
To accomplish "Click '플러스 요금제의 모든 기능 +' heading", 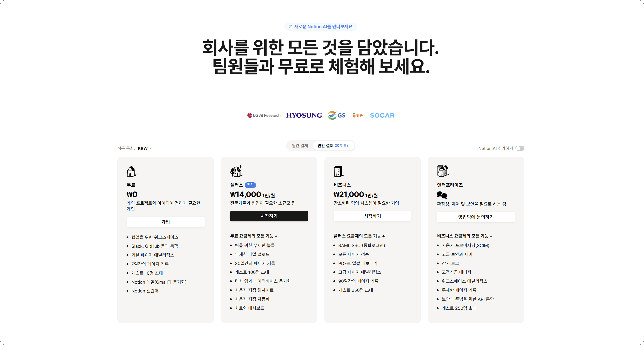I will [x=359, y=236].
